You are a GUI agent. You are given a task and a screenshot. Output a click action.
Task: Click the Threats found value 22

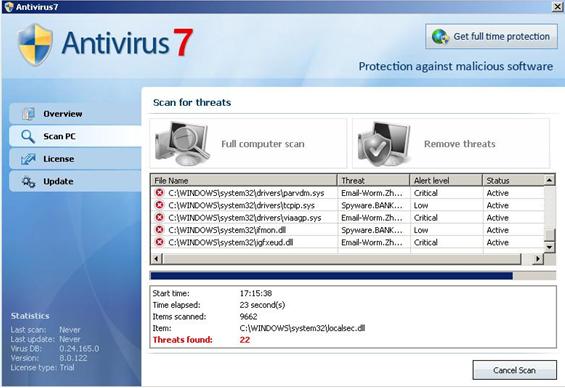point(245,340)
